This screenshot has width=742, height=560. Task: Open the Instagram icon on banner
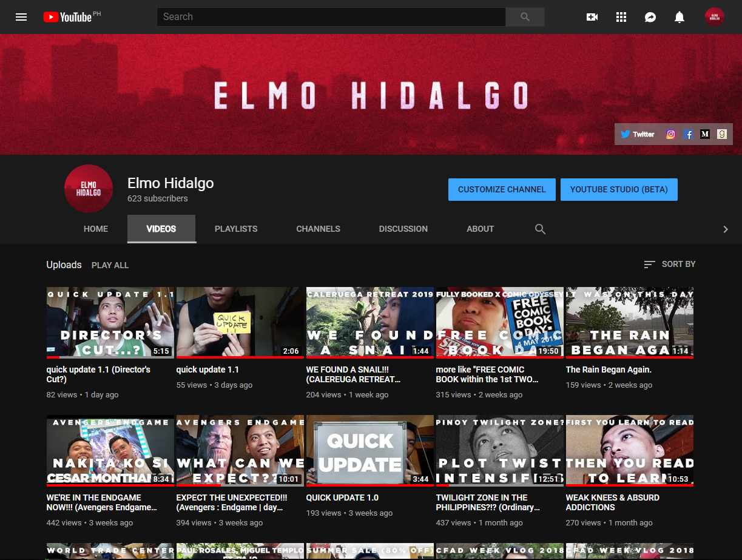coord(670,134)
